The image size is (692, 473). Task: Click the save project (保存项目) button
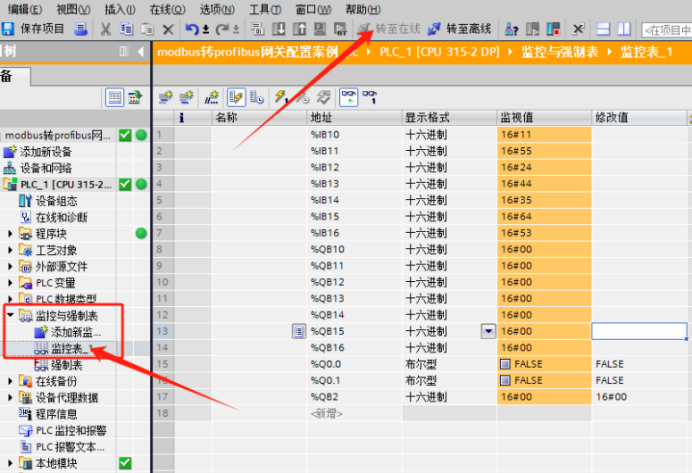(34, 29)
